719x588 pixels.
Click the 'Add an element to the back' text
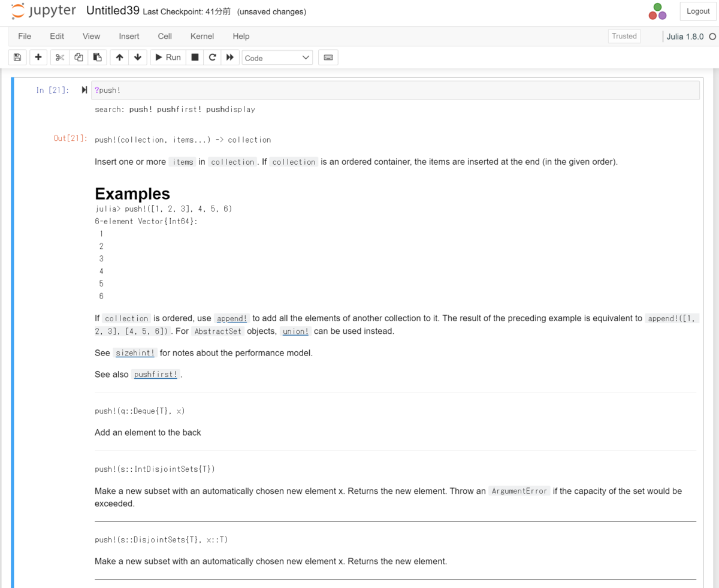point(148,432)
